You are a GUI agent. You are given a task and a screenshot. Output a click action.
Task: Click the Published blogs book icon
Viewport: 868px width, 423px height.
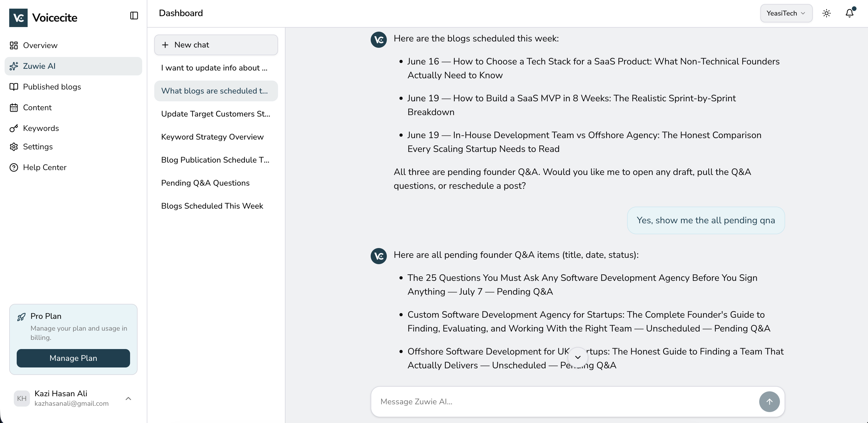point(14,87)
